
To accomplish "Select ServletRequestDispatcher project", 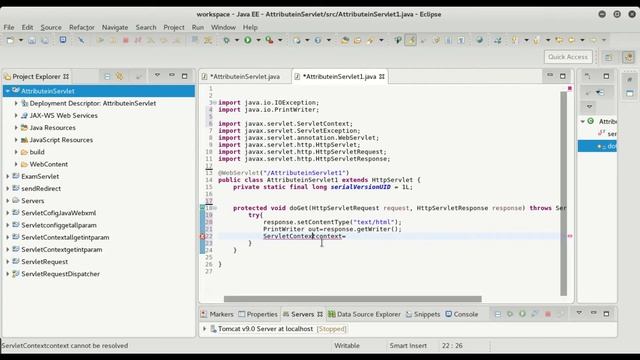I will pyautogui.click(x=60, y=274).
